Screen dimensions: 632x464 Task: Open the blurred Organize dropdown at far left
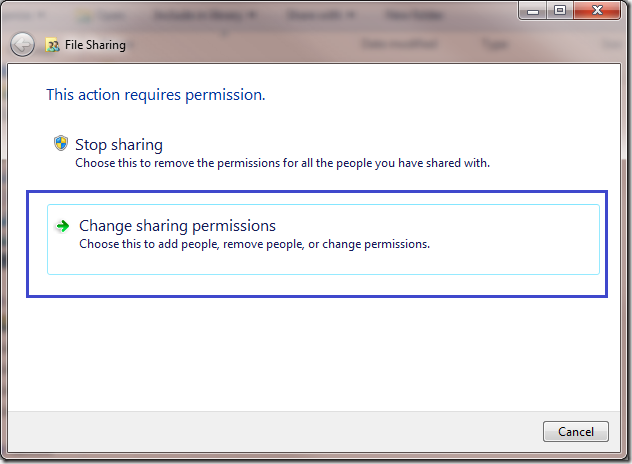[x=24, y=16]
